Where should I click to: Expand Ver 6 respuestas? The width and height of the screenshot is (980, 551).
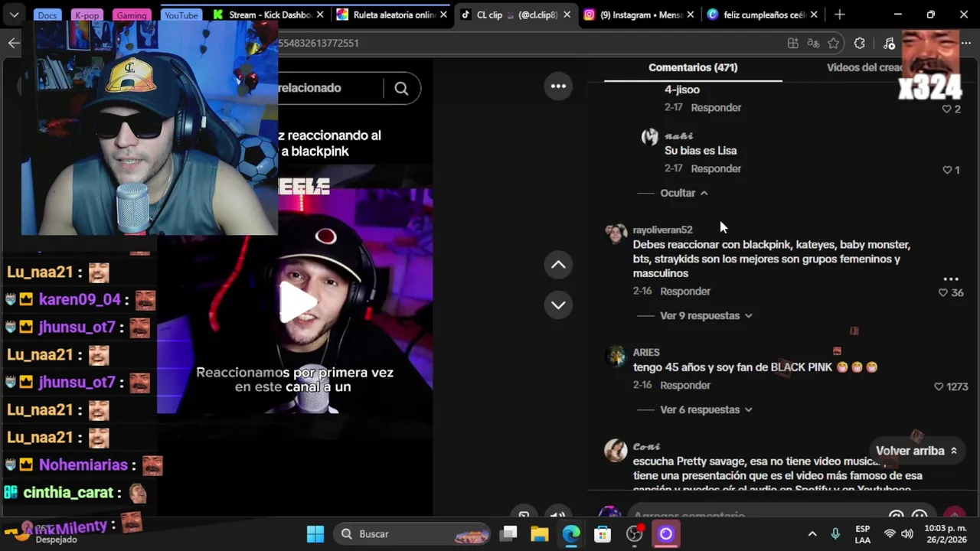tap(706, 409)
